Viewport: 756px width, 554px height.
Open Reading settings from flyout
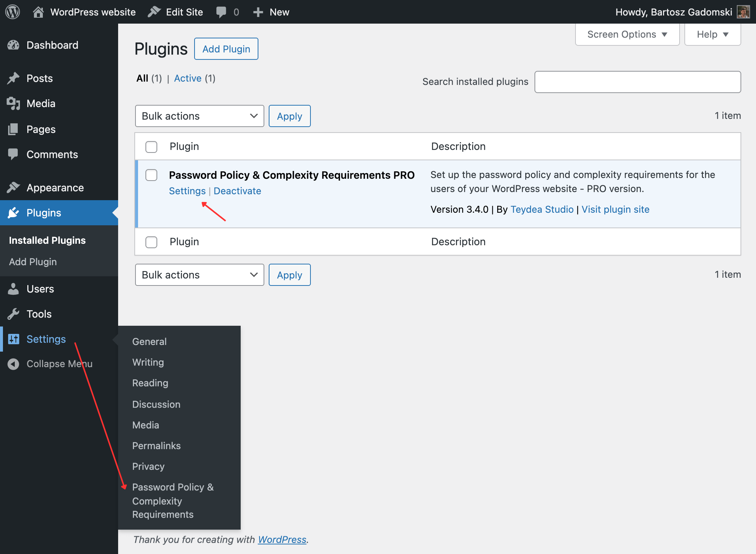tap(150, 383)
